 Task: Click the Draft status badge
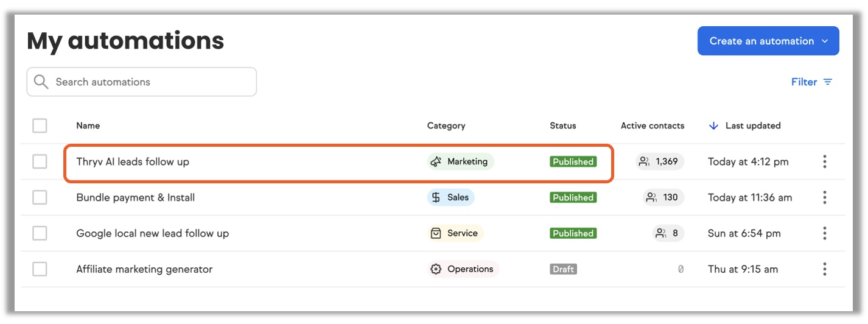coord(563,269)
